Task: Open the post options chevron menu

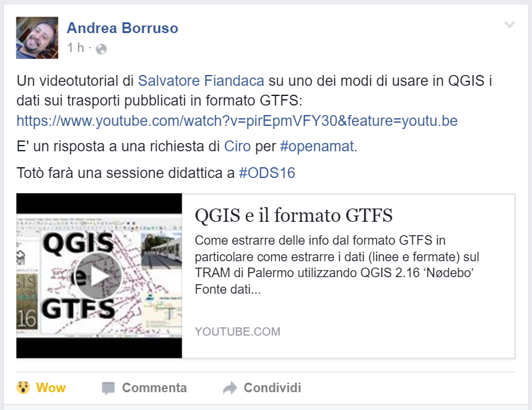Action: [509, 24]
